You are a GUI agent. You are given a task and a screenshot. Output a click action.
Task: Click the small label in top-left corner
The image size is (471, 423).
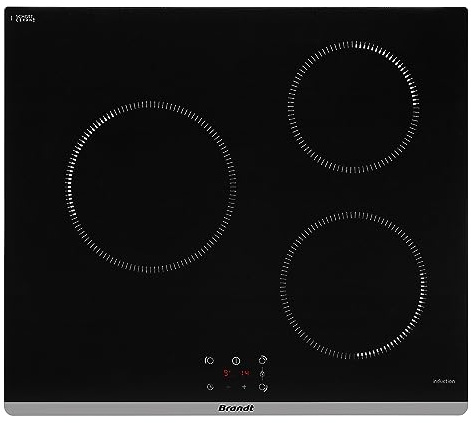click(x=23, y=18)
